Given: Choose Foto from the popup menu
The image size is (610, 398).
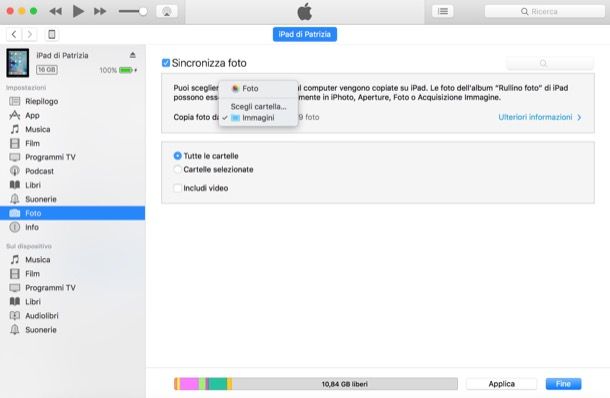Looking at the screenshot, I should [x=258, y=89].
